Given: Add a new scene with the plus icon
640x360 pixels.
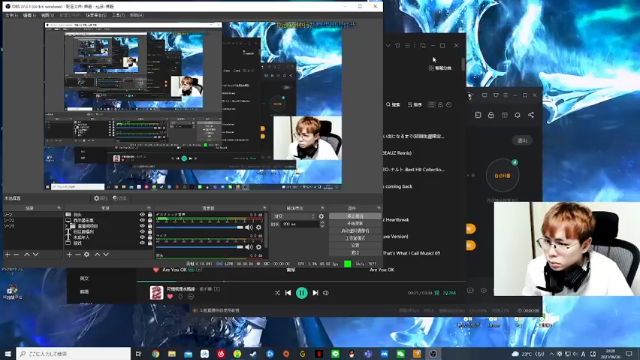Looking at the screenshot, I should click(x=7, y=254).
